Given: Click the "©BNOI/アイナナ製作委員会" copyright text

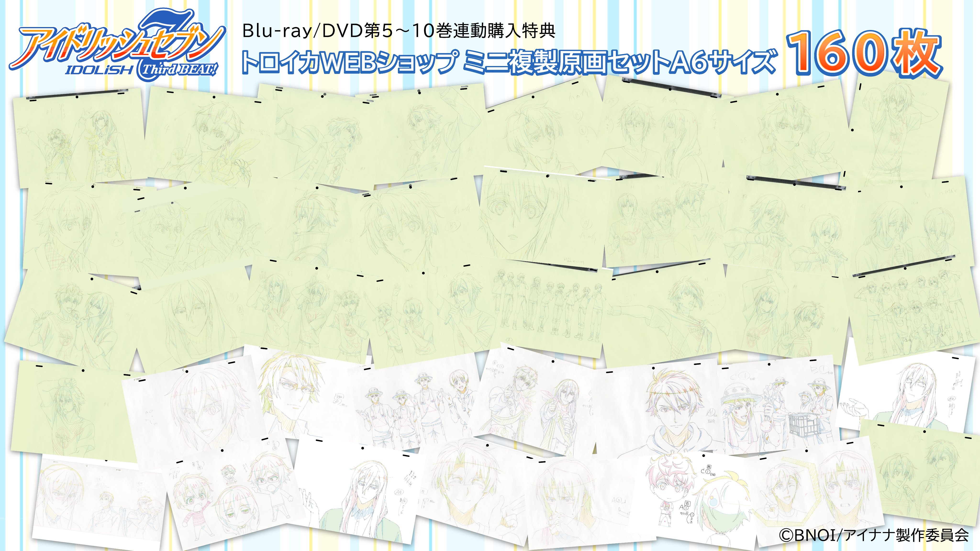Looking at the screenshot, I should coord(874,535).
